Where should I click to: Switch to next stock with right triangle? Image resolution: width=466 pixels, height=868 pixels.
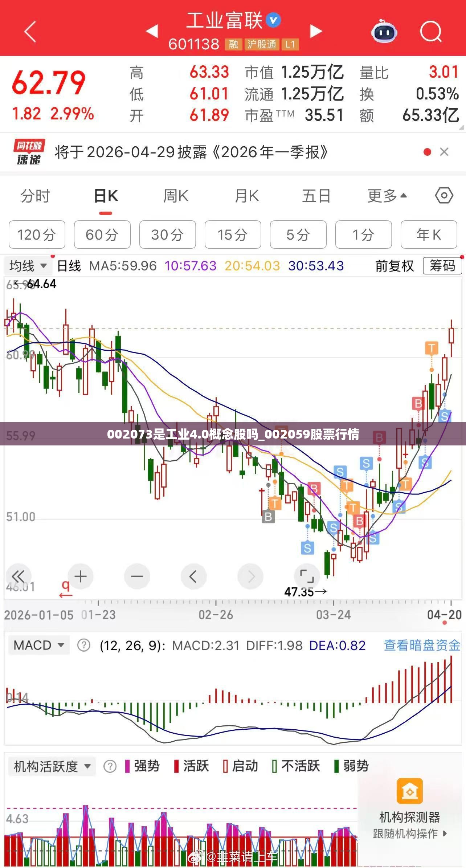[316, 31]
